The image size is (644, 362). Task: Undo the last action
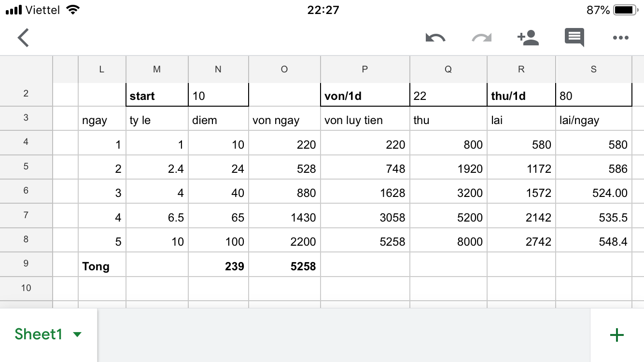(x=435, y=38)
